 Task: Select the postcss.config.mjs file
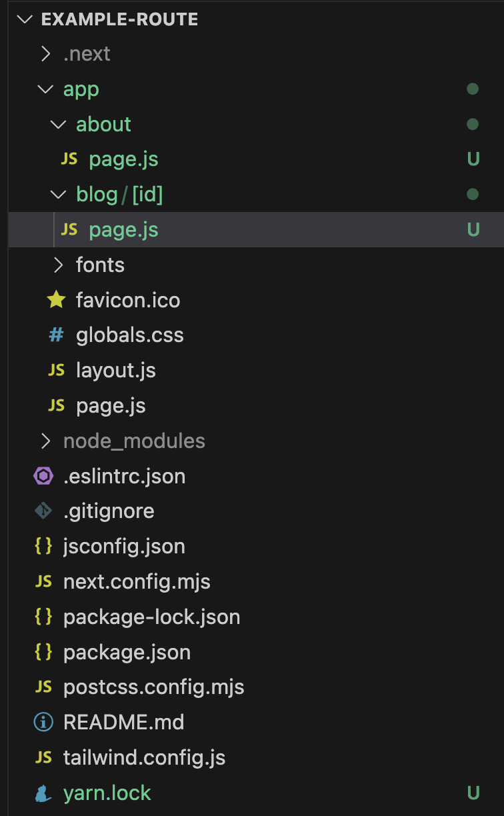[x=153, y=687]
